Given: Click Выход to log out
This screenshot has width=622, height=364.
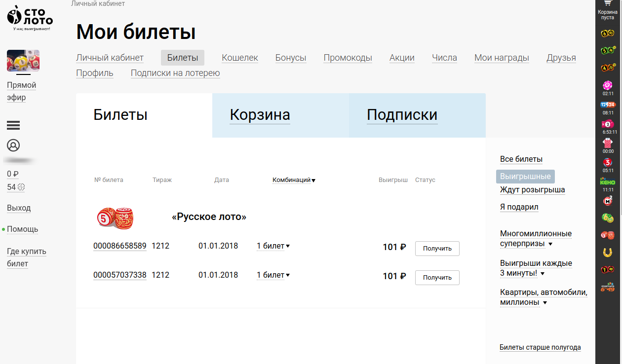Looking at the screenshot, I should tap(19, 208).
